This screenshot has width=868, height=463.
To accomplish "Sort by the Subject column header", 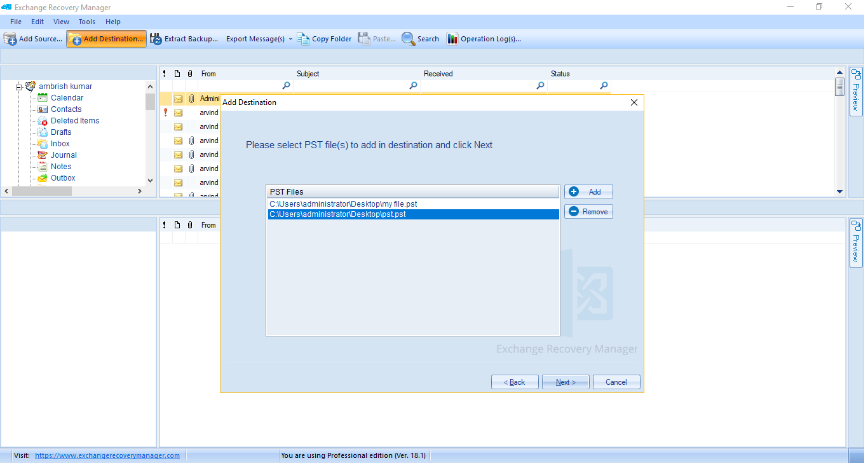I will pyautogui.click(x=356, y=74).
